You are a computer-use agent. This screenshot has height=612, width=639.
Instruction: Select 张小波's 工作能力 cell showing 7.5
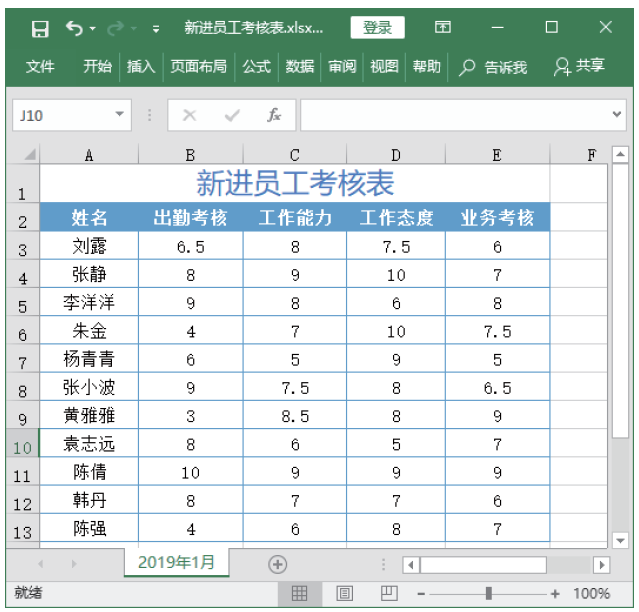tap(295, 387)
